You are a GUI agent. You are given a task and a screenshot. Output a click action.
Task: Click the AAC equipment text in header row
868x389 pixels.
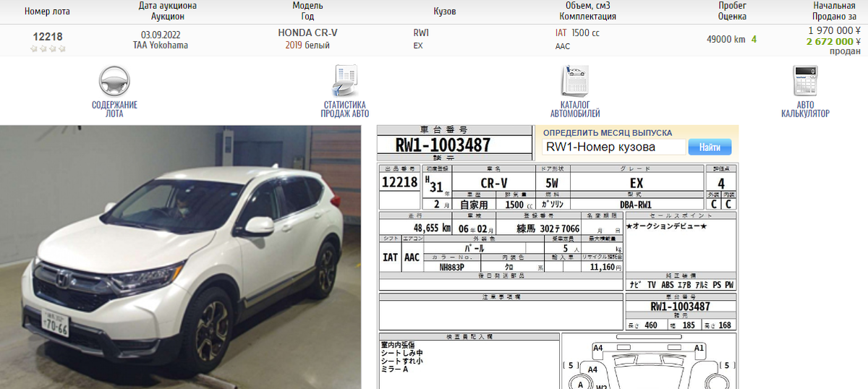(x=563, y=46)
